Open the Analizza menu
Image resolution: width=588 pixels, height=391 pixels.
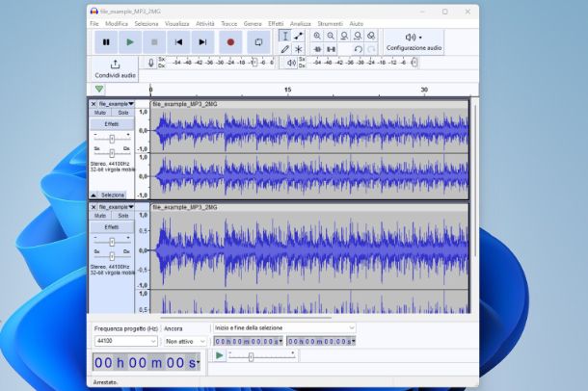(301, 23)
